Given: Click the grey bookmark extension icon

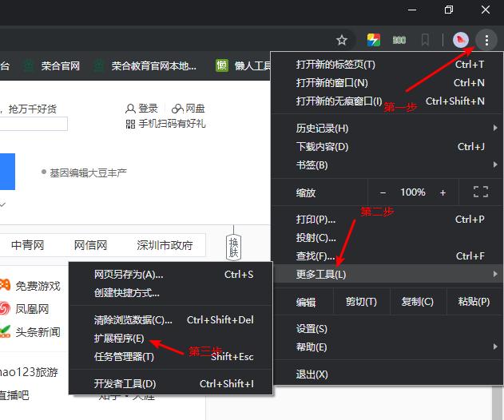Looking at the screenshot, I should [x=425, y=40].
